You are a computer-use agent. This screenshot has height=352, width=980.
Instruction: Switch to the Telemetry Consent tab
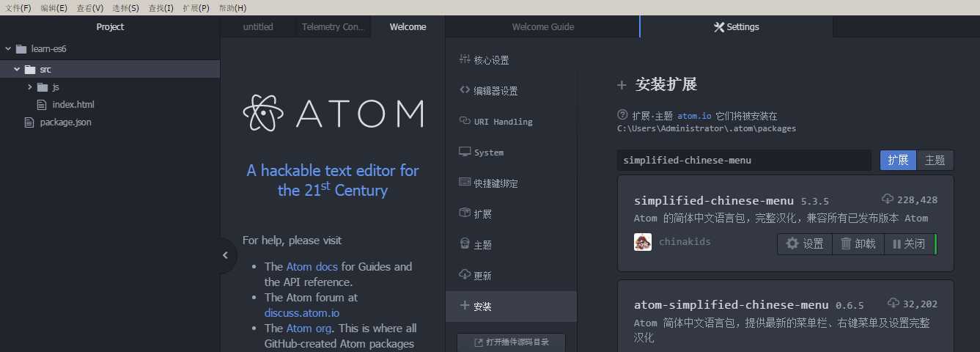332,27
